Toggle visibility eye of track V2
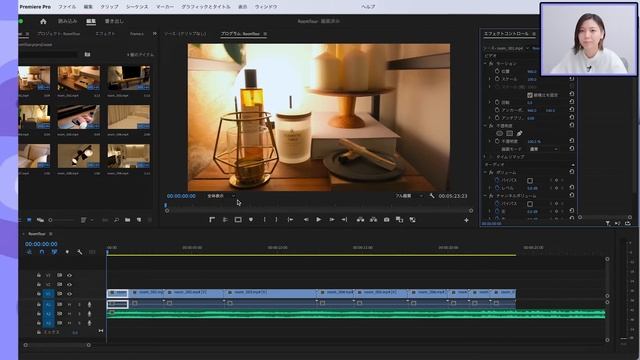Viewport: 640px width, 360px height. (x=69, y=284)
